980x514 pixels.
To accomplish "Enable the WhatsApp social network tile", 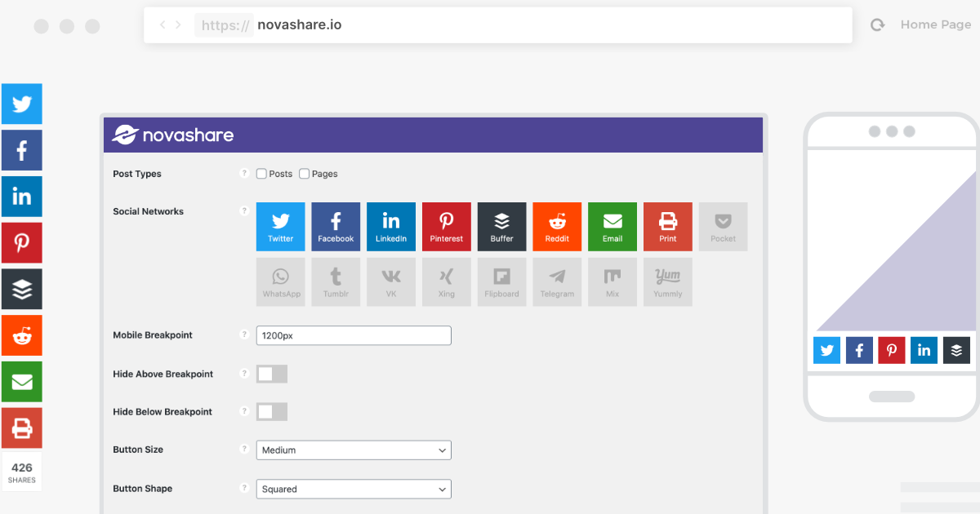I will [281, 281].
